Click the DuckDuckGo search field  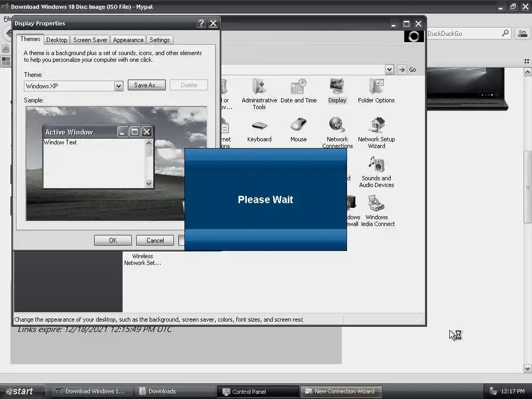[463, 33]
